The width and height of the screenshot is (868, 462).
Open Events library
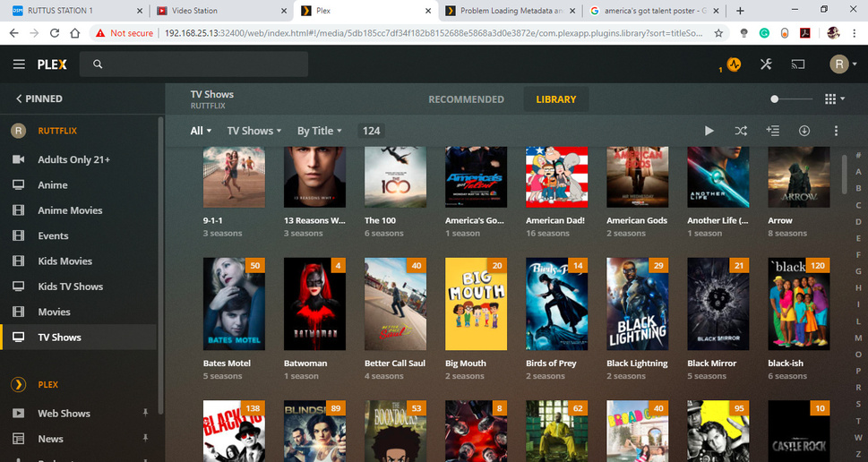click(x=53, y=235)
